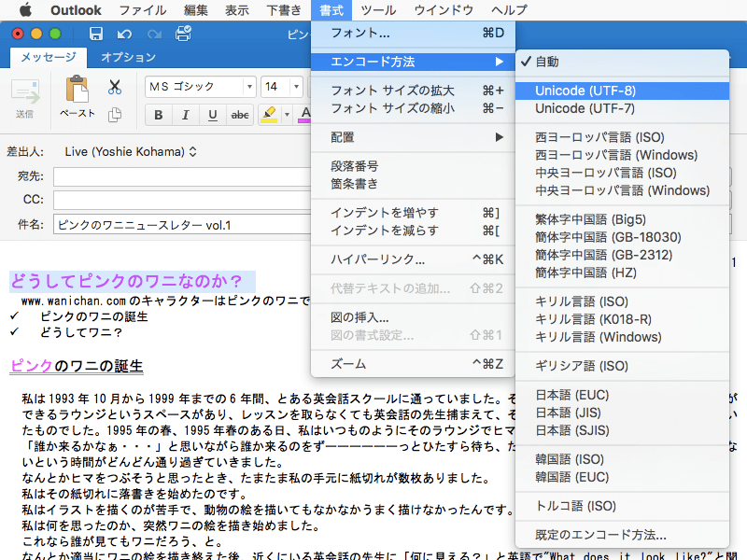Expand the 配置 submenu

[x=413, y=137]
